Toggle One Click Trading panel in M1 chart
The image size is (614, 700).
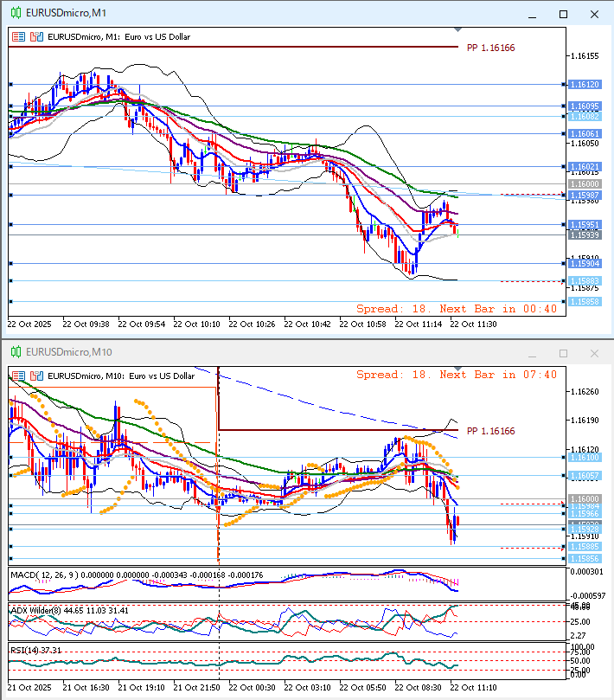click(18, 37)
